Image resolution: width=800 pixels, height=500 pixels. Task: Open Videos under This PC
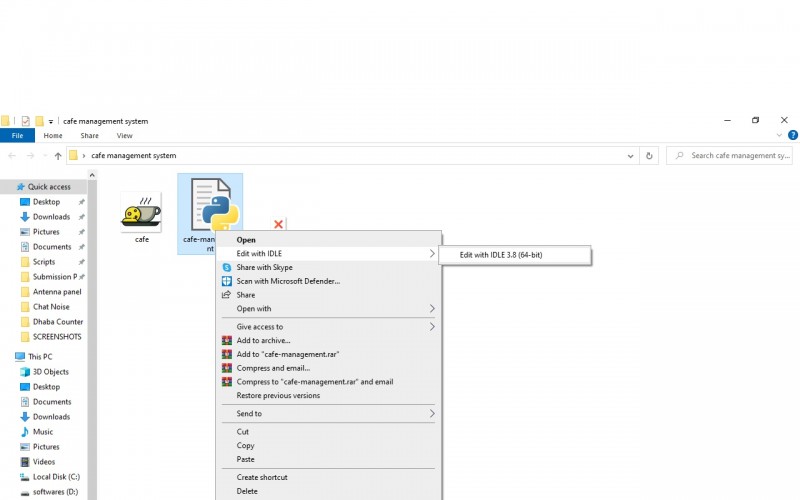click(x=44, y=462)
